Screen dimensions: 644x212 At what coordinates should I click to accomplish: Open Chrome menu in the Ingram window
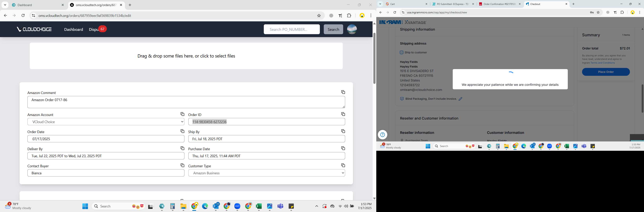pyautogui.click(x=639, y=12)
